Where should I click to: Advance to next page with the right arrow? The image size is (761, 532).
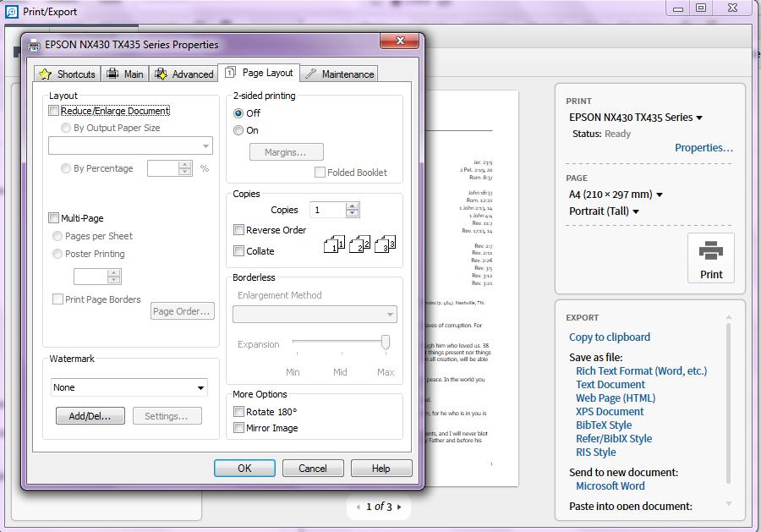398,508
